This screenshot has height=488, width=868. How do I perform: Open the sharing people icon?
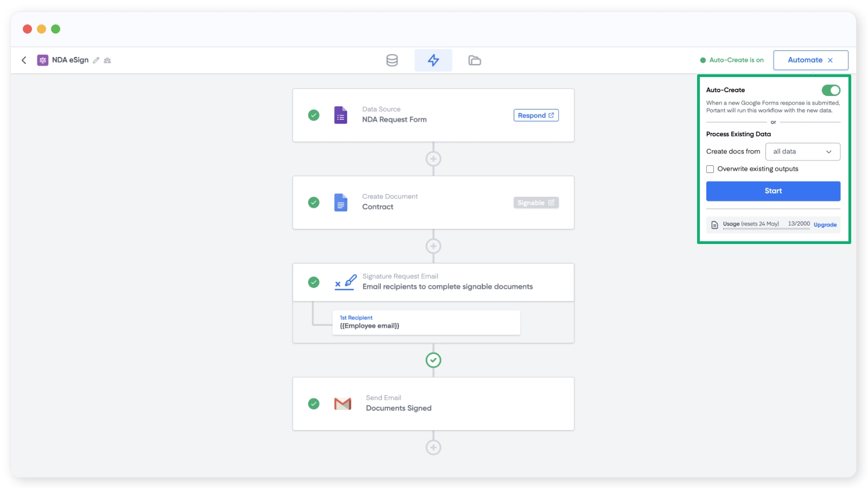107,60
